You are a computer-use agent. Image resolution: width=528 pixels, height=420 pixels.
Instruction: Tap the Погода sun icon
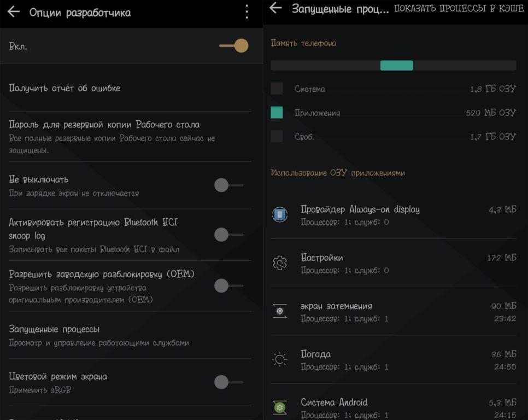[279, 359]
